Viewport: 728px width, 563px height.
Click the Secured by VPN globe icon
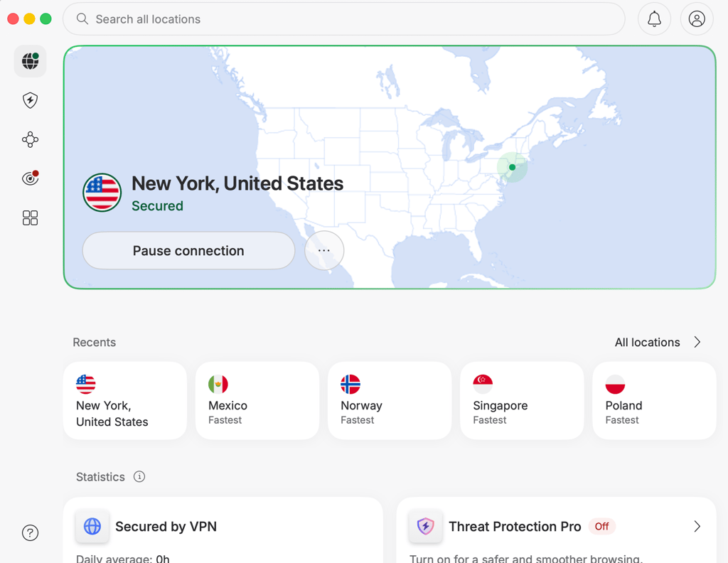click(92, 526)
